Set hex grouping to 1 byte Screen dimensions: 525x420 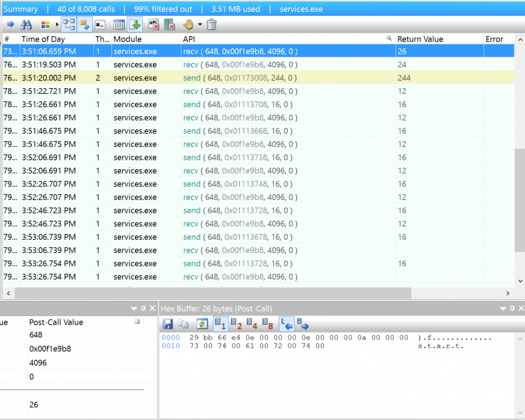tap(220, 324)
